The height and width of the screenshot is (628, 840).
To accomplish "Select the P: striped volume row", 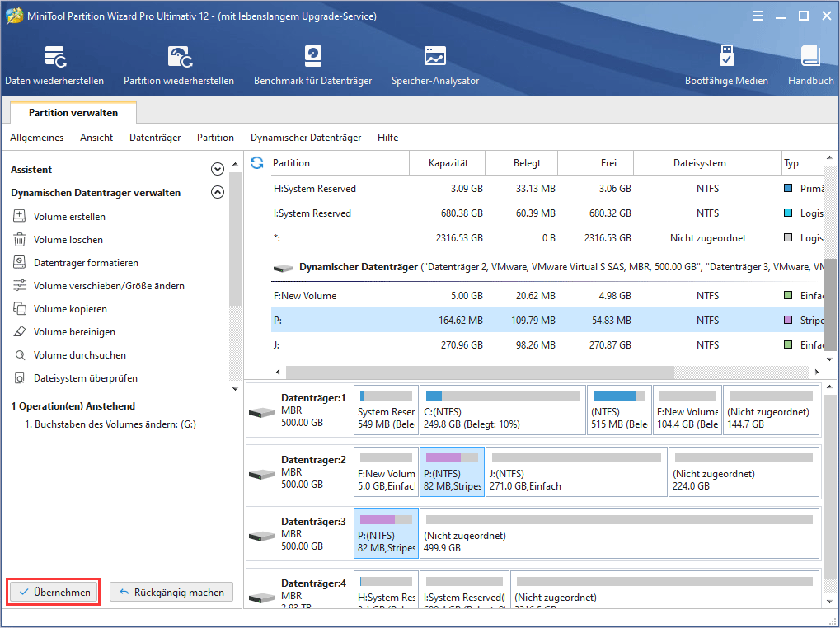I will [547, 320].
